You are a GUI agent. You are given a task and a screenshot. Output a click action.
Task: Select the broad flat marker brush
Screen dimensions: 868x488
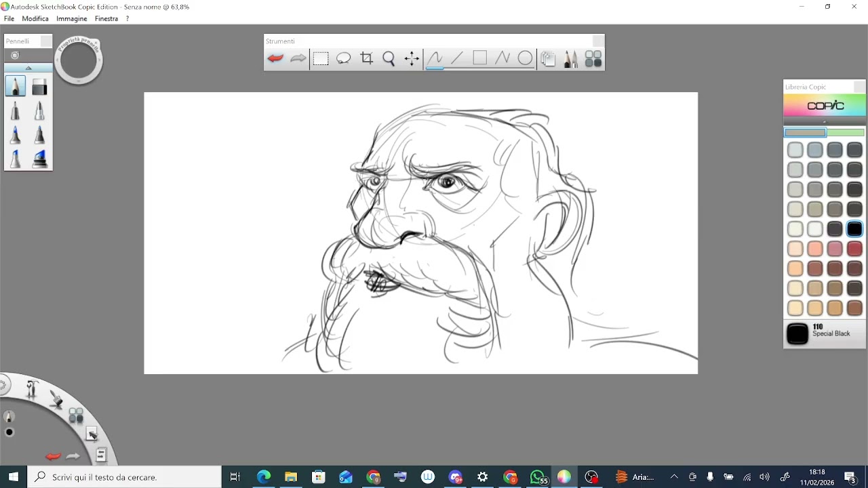pos(39,159)
